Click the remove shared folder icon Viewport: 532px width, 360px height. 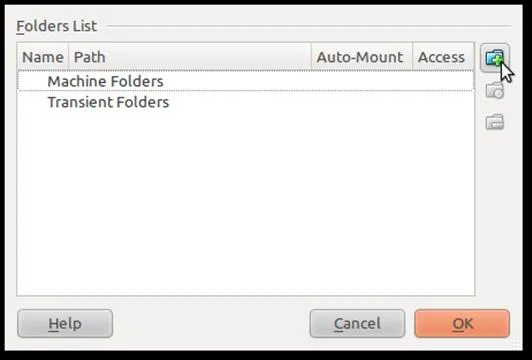click(495, 122)
